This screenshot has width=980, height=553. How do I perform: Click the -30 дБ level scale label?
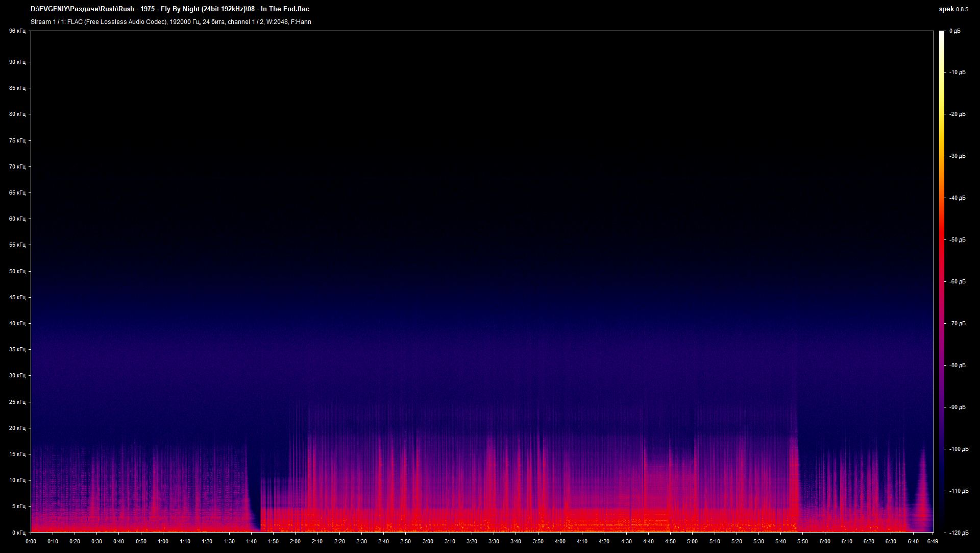click(x=958, y=156)
